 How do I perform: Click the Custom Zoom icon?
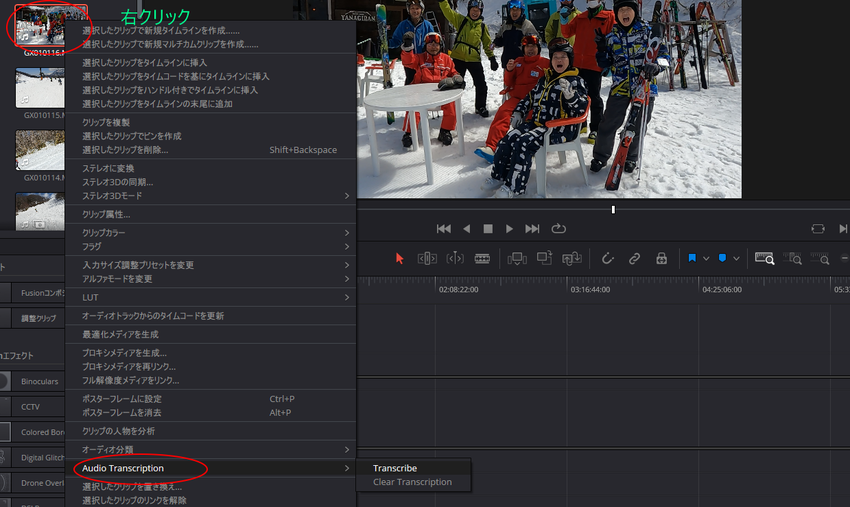point(820,258)
